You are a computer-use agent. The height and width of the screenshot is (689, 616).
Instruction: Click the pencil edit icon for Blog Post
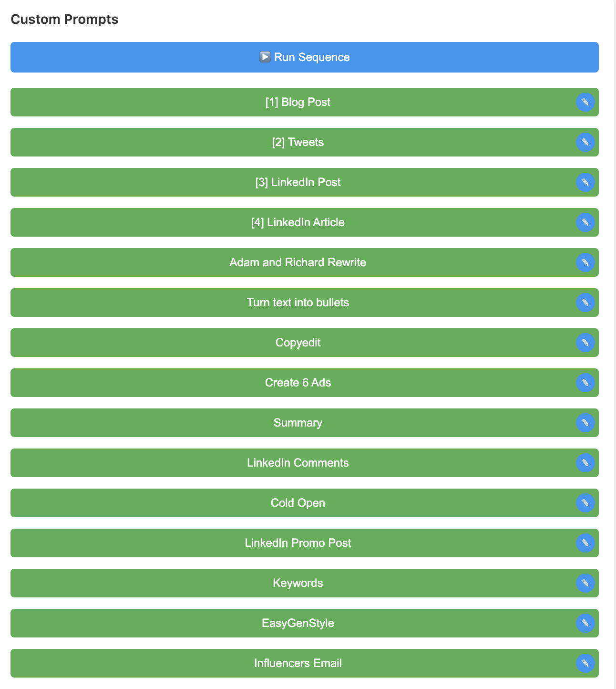click(x=585, y=102)
